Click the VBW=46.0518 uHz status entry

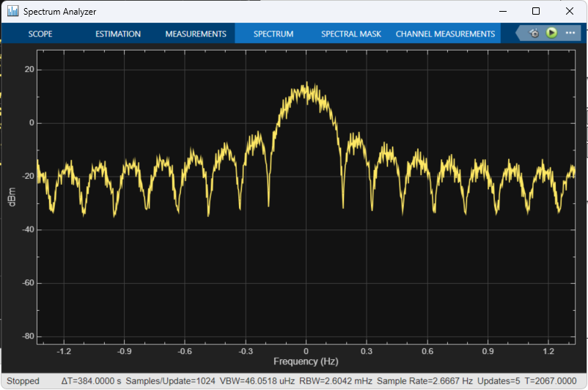pos(257,381)
